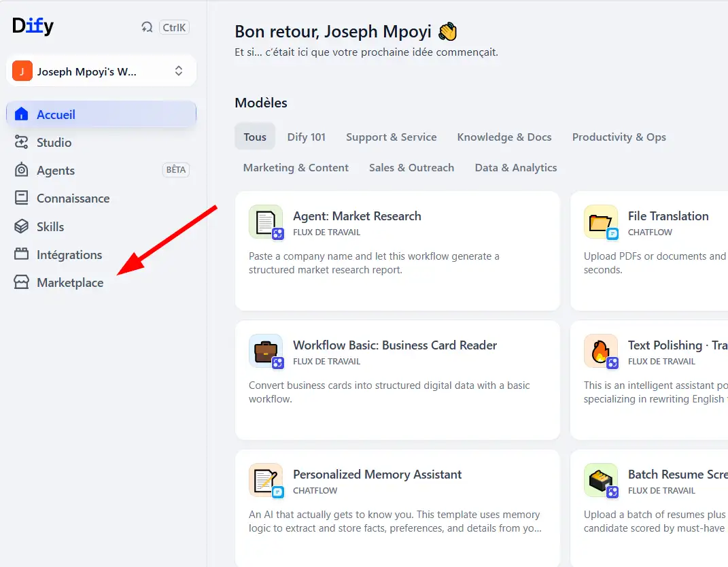Open the Text Polishing template title
The height and width of the screenshot is (567, 728).
tap(678, 345)
